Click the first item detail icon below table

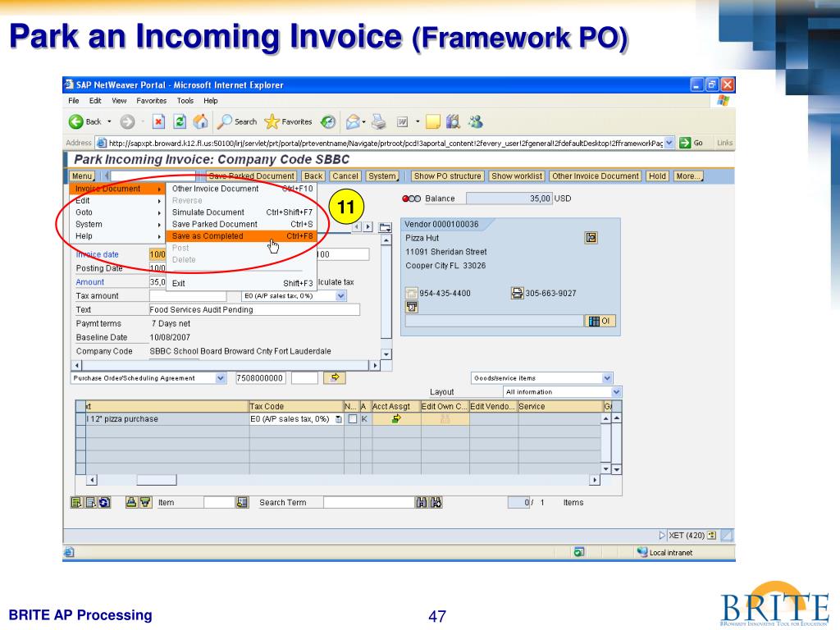point(76,503)
